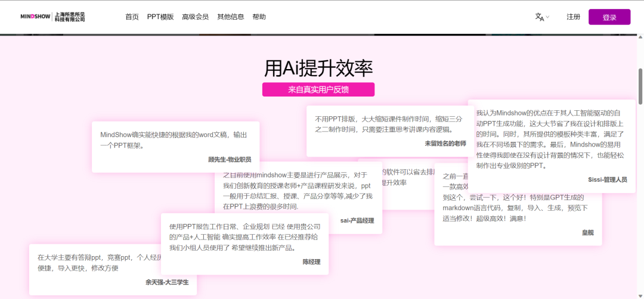The image size is (644, 299).
Task: Click the scrollbar up arrow
Action: 640,38
